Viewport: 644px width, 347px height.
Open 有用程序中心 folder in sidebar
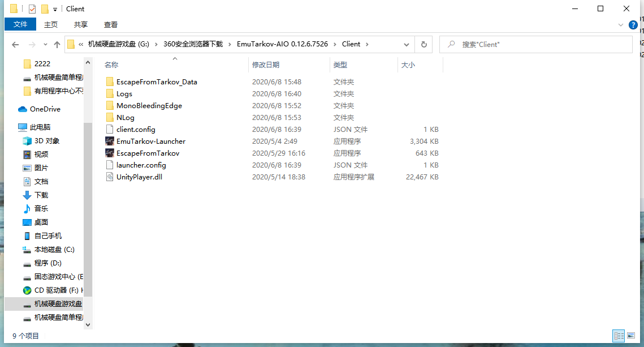tap(53, 91)
